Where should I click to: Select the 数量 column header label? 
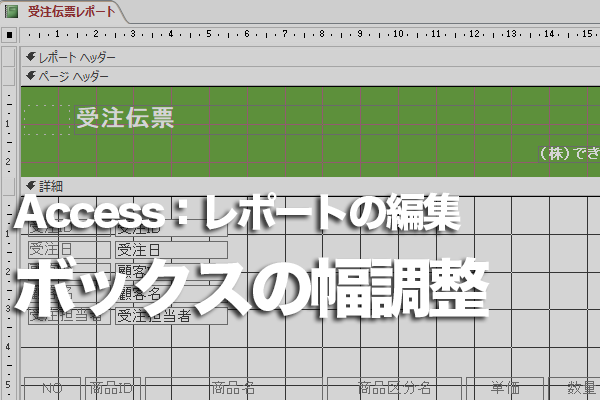click(x=575, y=389)
